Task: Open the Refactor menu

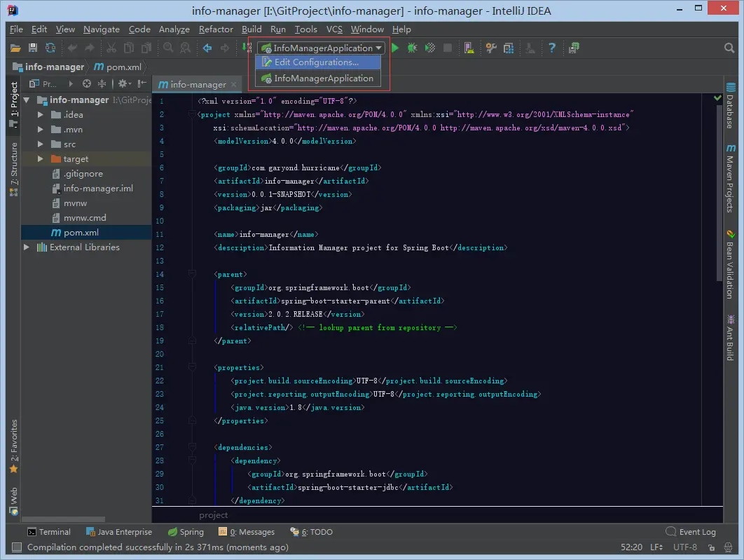Action: pyautogui.click(x=216, y=29)
